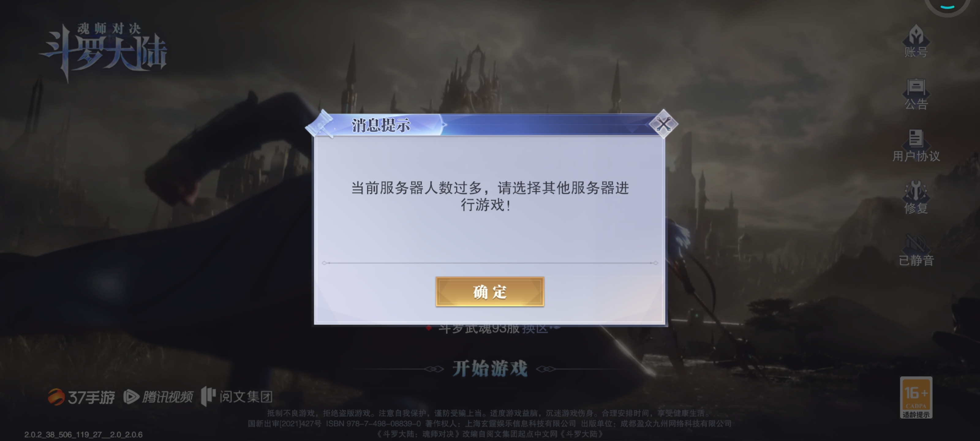Viewport: 980px width, 441px height.
Task: Click the 阅文集团 logo
Action: (237, 397)
